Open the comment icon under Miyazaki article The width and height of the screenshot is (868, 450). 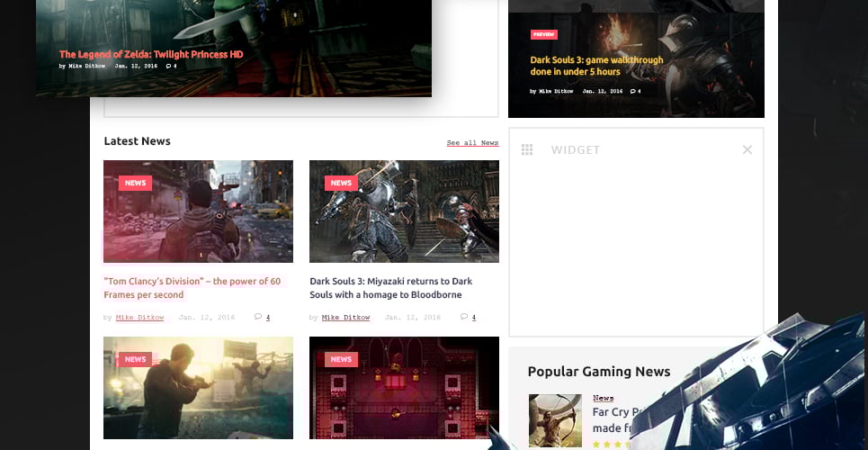coord(464,317)
